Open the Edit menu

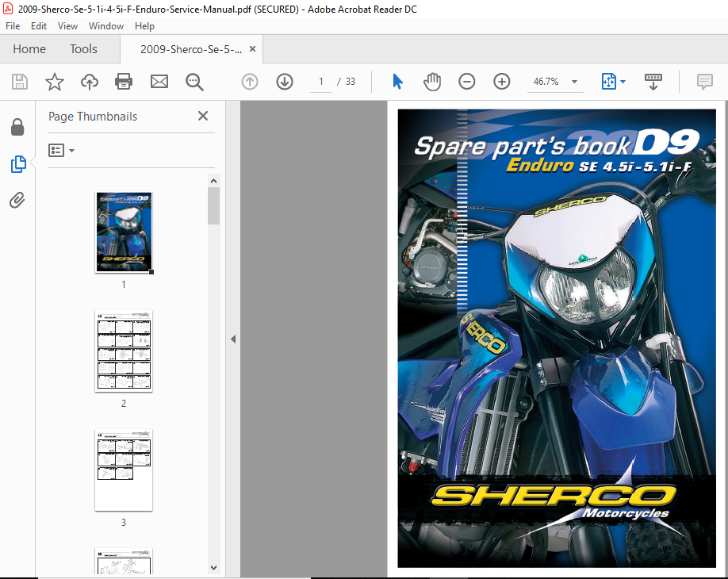[39, 26]
